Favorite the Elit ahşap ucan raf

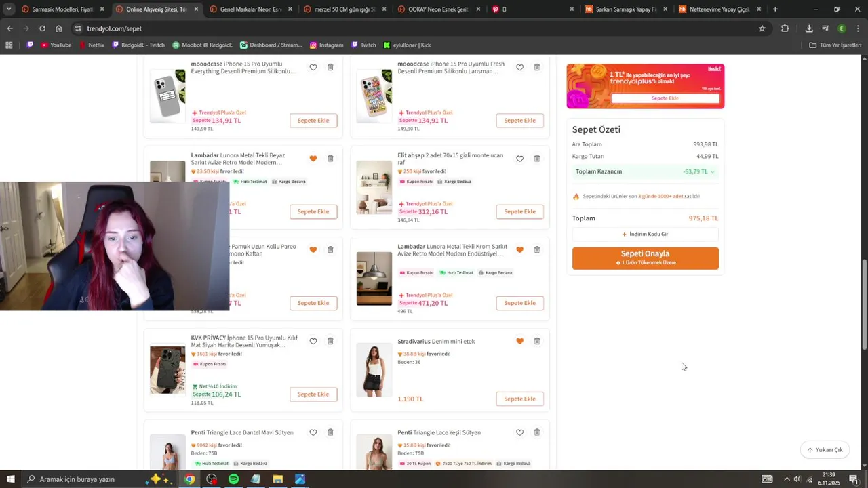[x=520, y=159]
